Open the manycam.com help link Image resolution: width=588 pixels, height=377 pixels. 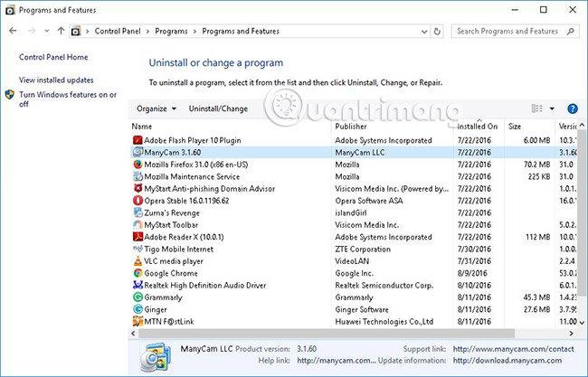pyautogui.click(x=337, y=361)
